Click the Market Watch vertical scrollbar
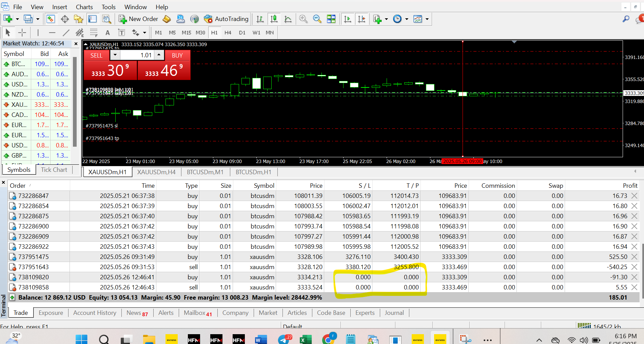 [75, 102]
